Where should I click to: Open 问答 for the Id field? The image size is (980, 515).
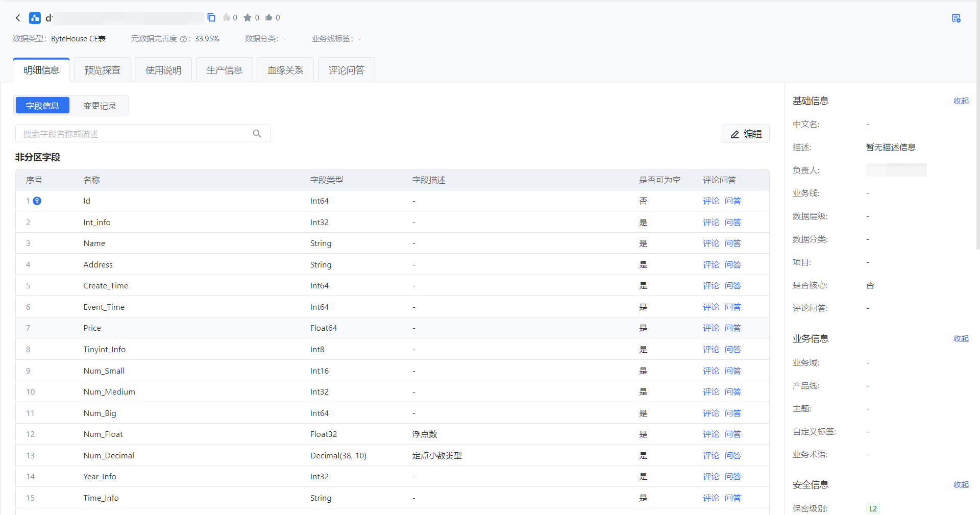click(733, 201)
